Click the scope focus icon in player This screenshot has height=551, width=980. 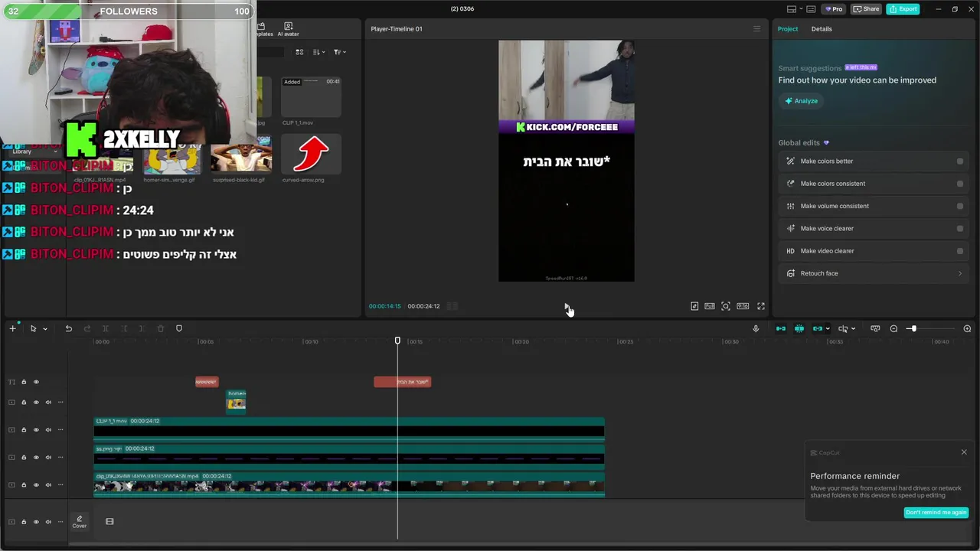(726, 306)
